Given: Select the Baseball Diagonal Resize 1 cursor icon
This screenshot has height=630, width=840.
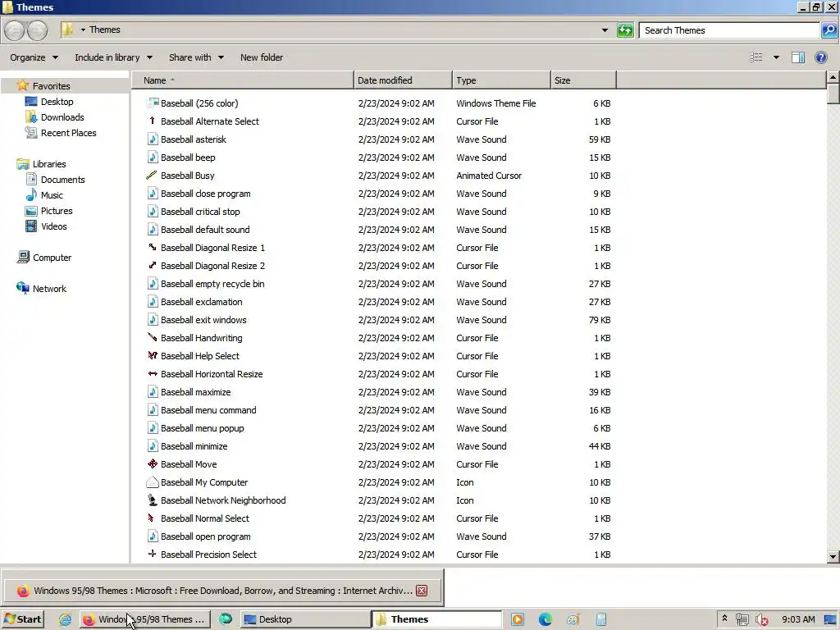Looking at the screenshot, I should click(152, 248).
